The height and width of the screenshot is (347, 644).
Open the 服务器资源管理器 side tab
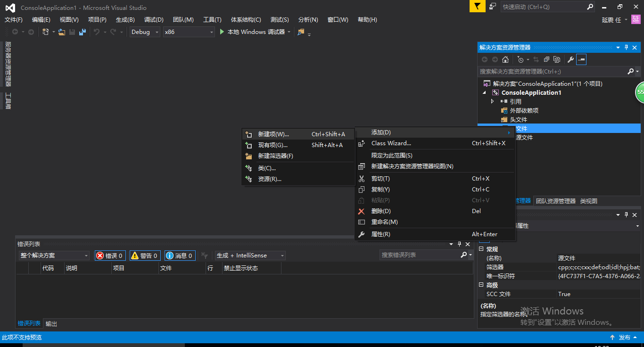(8, 64)
